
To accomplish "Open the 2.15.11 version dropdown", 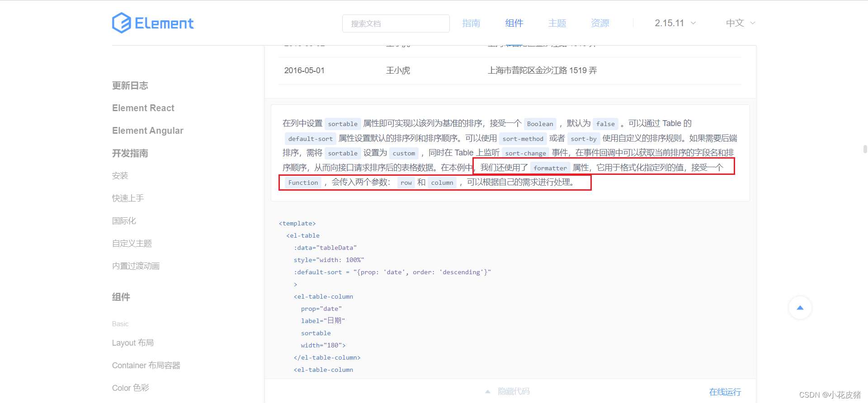I will 675,23.
